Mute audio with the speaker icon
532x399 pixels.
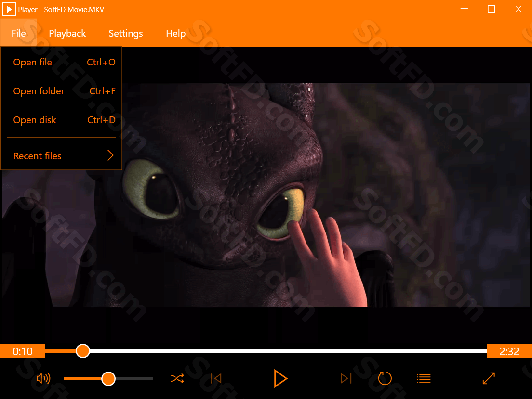[43, 378]
